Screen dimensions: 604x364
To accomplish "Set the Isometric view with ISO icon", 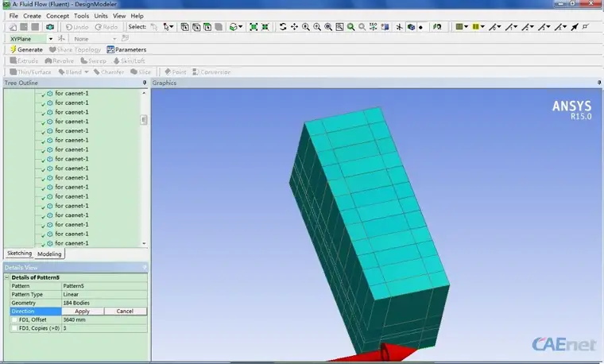I will tap(374, 27).
